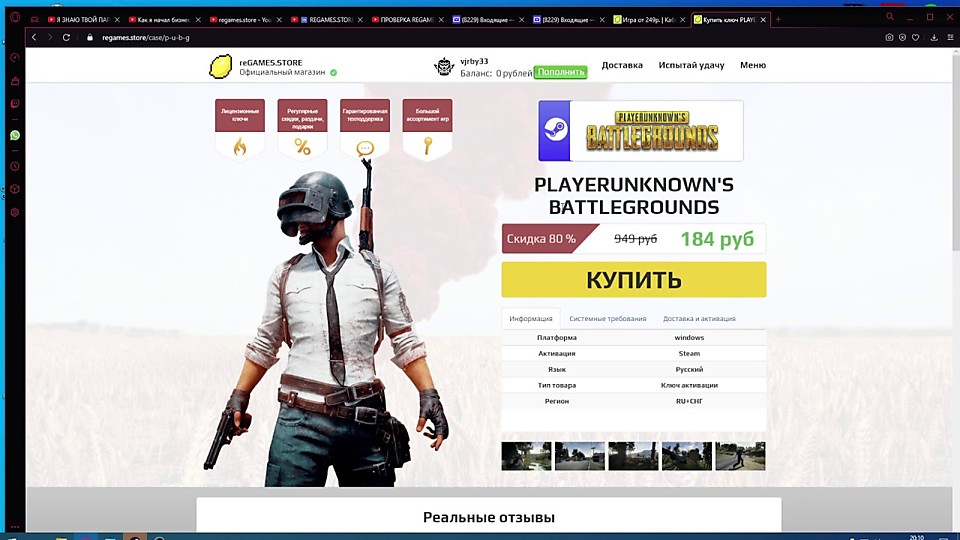Open second PUBG screenshot thumbnail
Screen dimensions: 960x540
580,456
